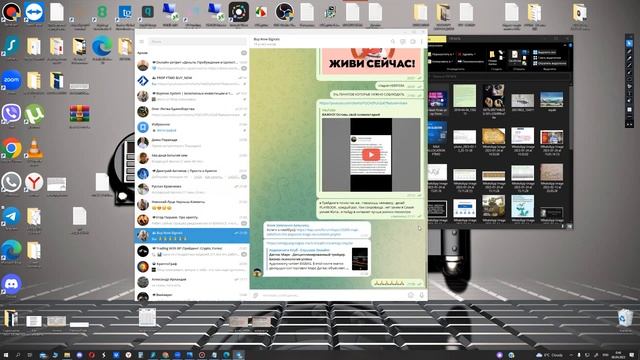This screenshot has height=360, width=640.
Task: Click the taskbar search icon
Action: coord(18,355)
